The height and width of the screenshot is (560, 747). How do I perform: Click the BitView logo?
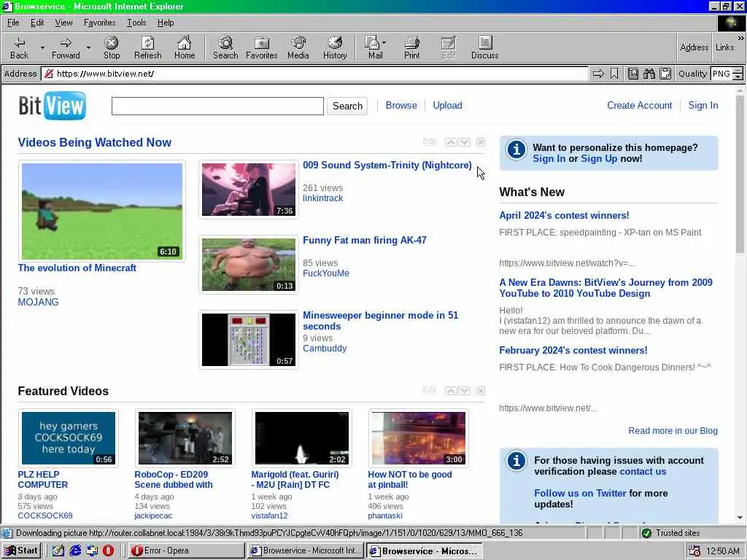click(x=53, y=106)
